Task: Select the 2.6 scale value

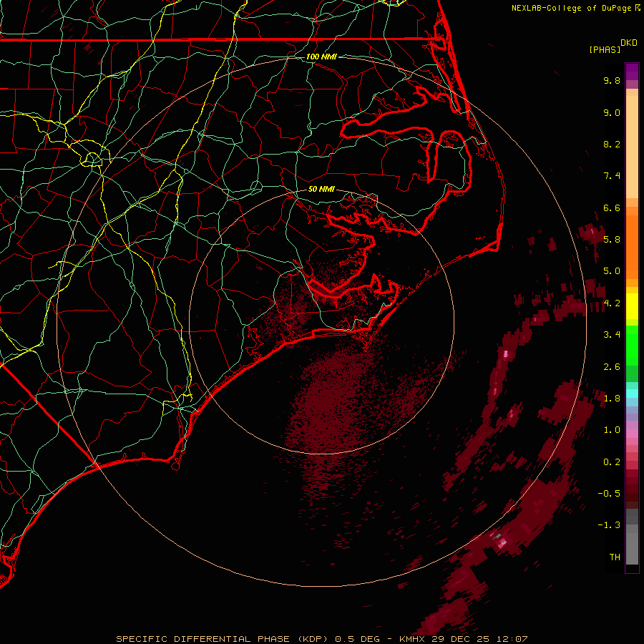Action: [x=612, y=367]
